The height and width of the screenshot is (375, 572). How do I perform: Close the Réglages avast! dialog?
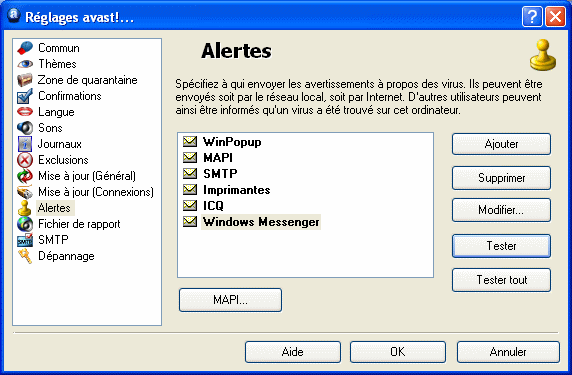(555, 17)
